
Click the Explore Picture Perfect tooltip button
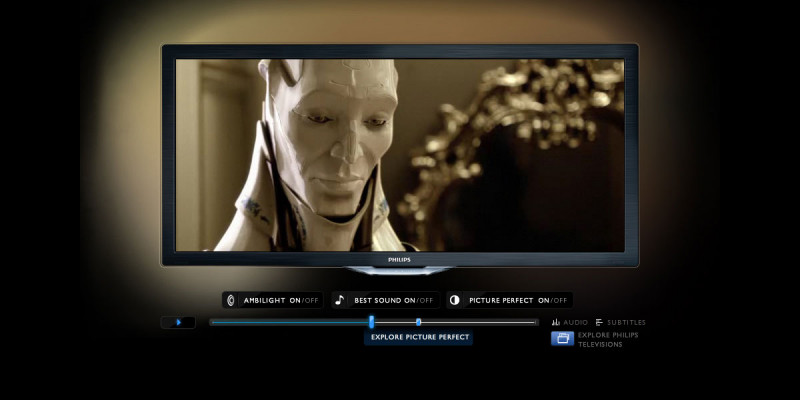pos(418,337)
